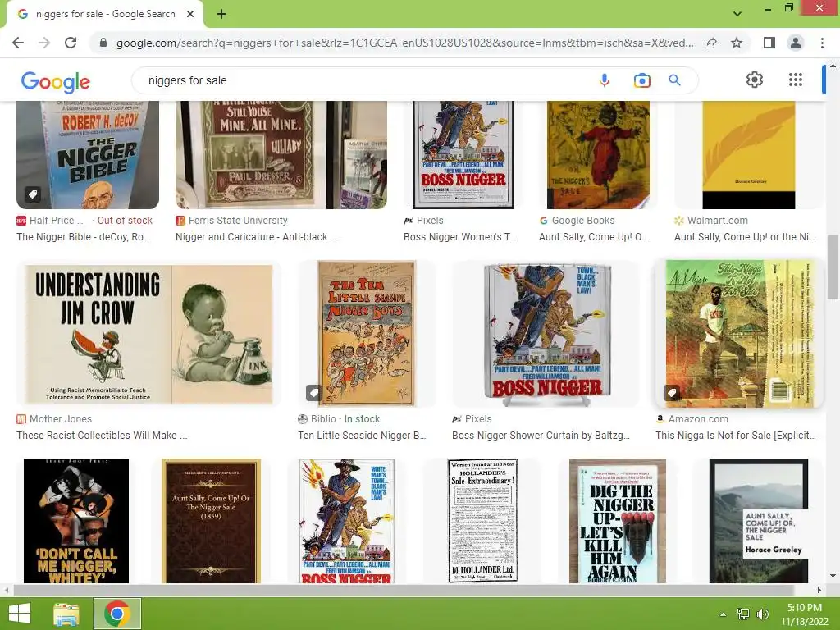Viewport: 840px width, 630px height.
Task: Click the Chrome icon in the taskbar
Action: (117, 614)
